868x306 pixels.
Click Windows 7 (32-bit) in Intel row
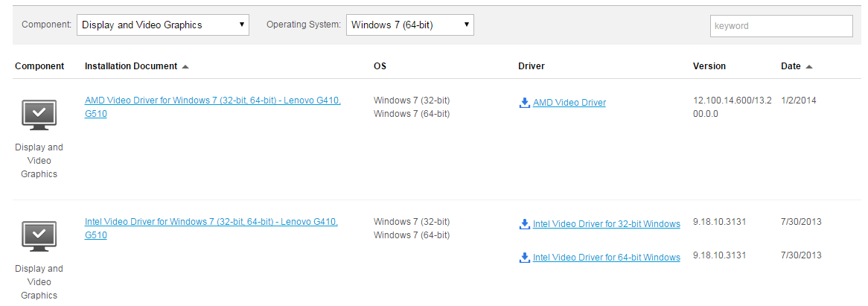412,222
